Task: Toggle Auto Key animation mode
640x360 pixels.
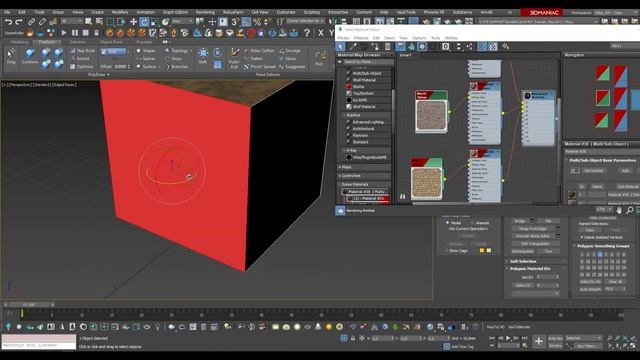Action: click(x=556, y=338)
